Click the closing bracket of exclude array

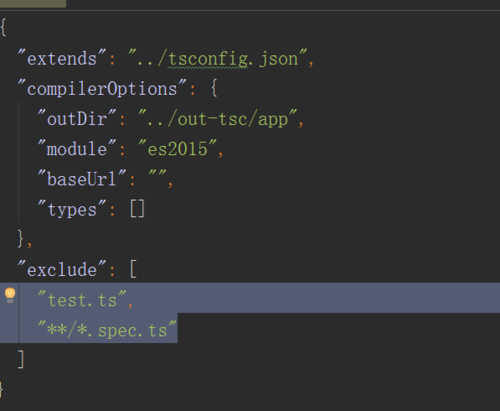21,359
